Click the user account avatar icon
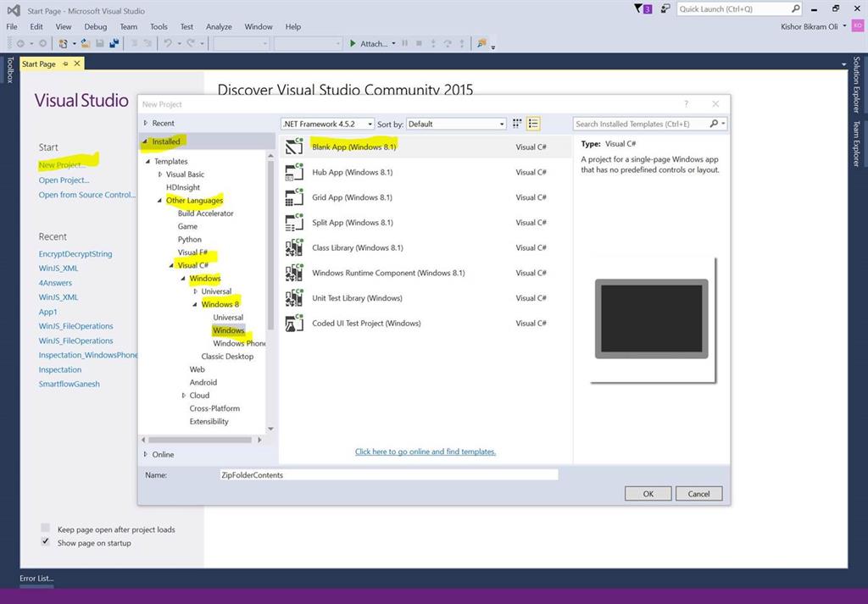The image size is (868, 604). (858, 26)
